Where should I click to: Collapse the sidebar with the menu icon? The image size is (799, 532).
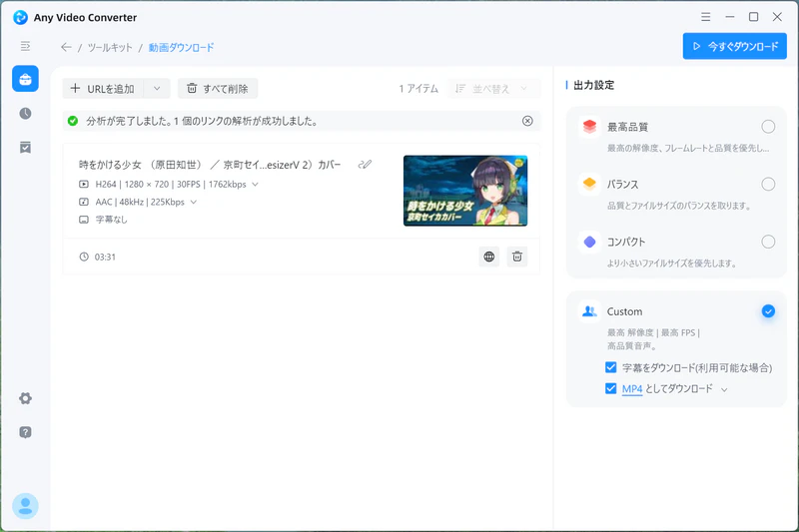[25, 46]
